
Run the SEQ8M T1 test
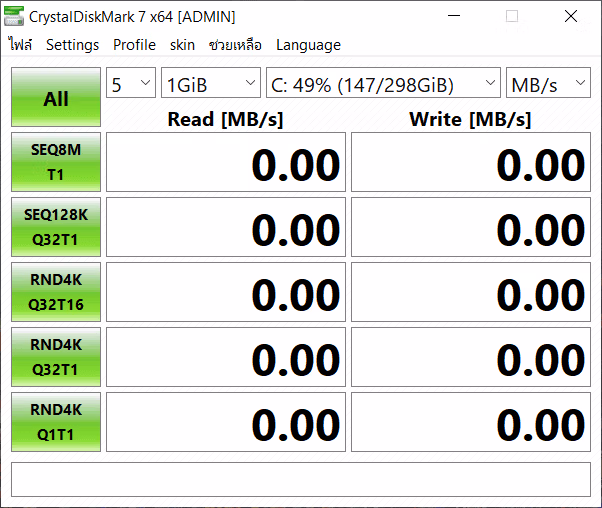pos(56,162)
